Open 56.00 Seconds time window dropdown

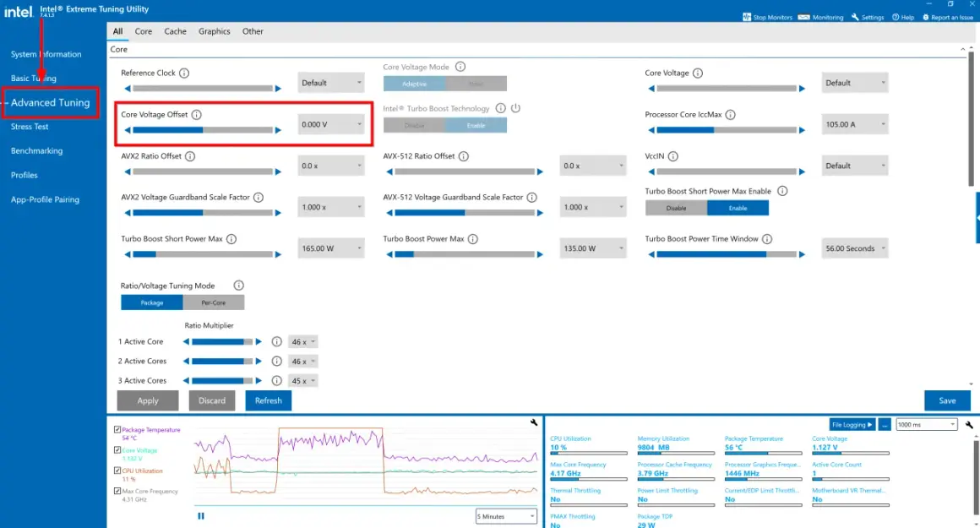(x=854, y=248)
